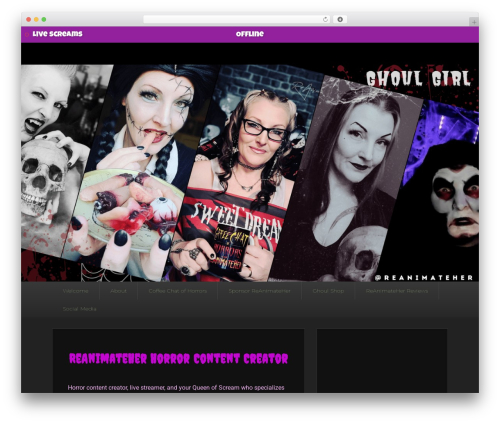Visit the Ghoul Shop page
500x423 pixels.
point(328,291)
